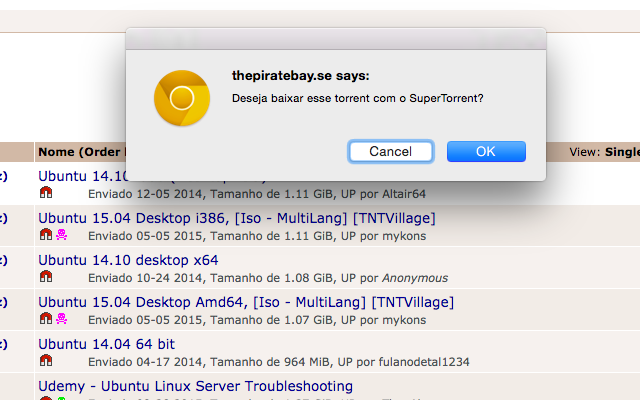Viewport: 640px width, 400px height.
Task: Open uploader Altair64 profile
Action: tap(404, 194)
